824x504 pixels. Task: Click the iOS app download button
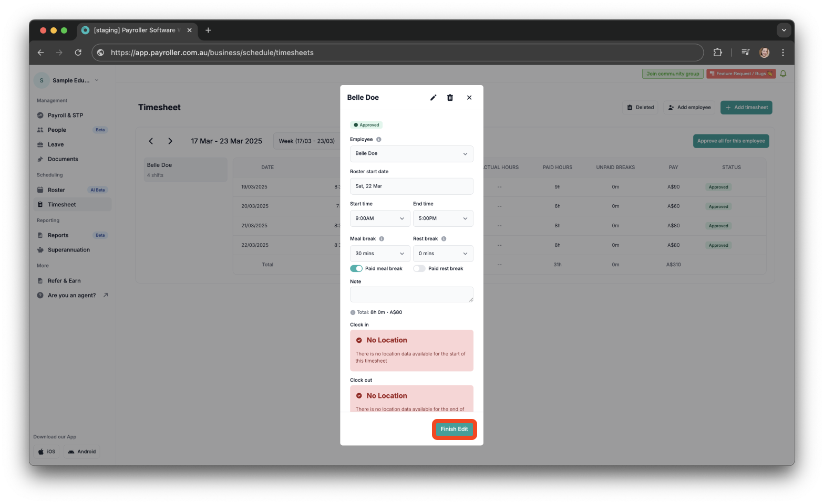[47, 452]
